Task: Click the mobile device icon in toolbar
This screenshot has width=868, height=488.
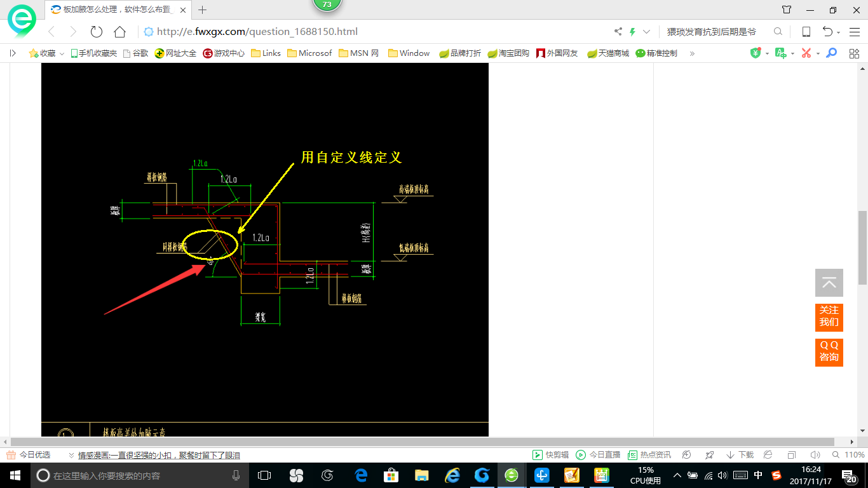Action: pos(806,32)
